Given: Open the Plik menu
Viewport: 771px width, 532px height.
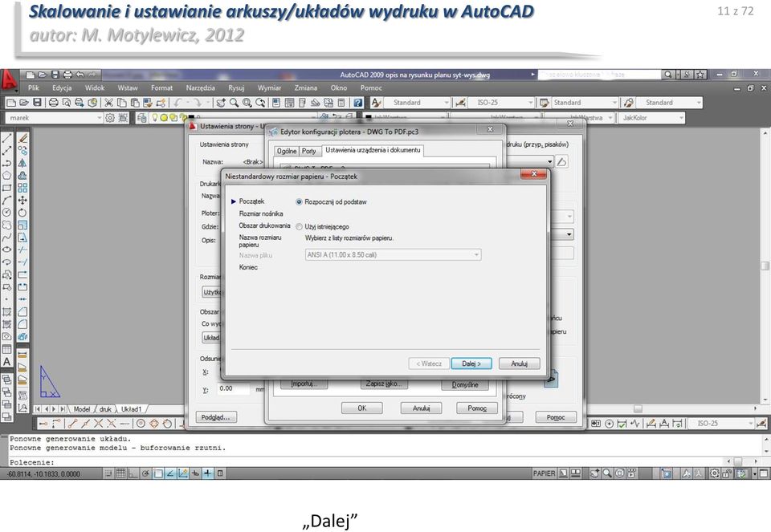Looking at the screenshot, I should click(34, 88).
